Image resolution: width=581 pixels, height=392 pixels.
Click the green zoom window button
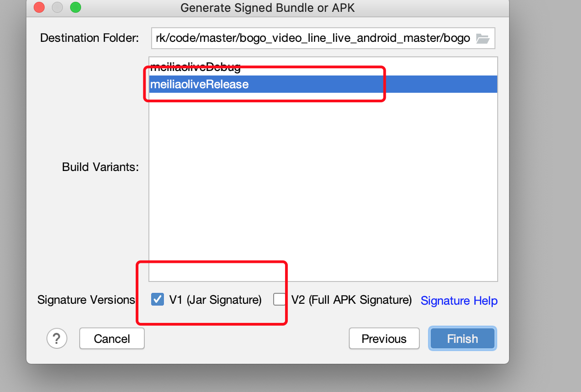75,7
